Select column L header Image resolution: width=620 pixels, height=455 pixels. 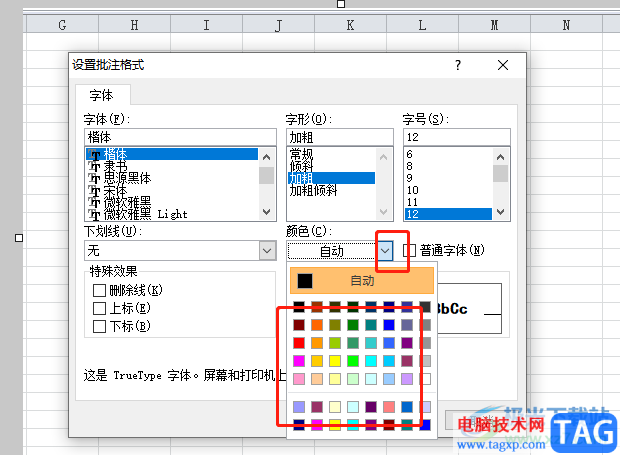pos(422,25)
